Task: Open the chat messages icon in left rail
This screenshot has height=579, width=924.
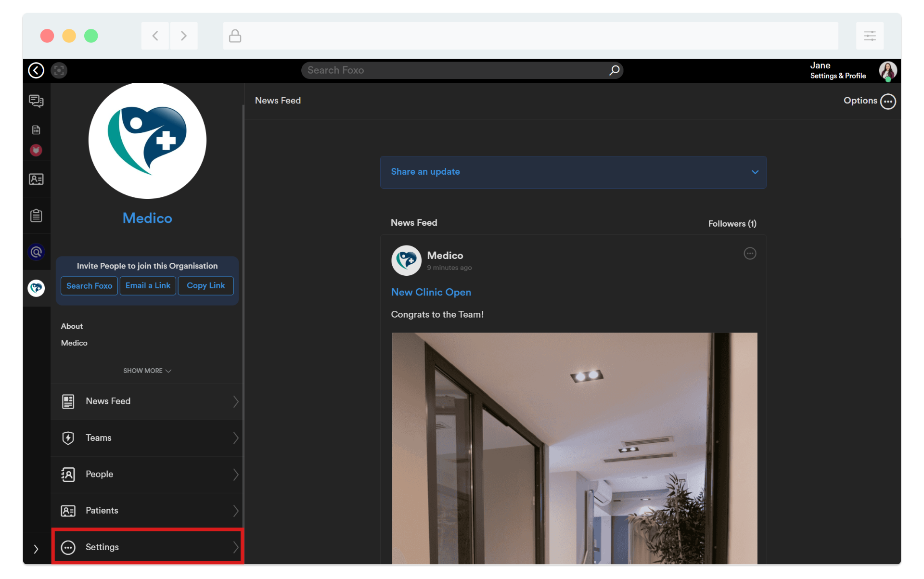Action: [x=36, y=101]
